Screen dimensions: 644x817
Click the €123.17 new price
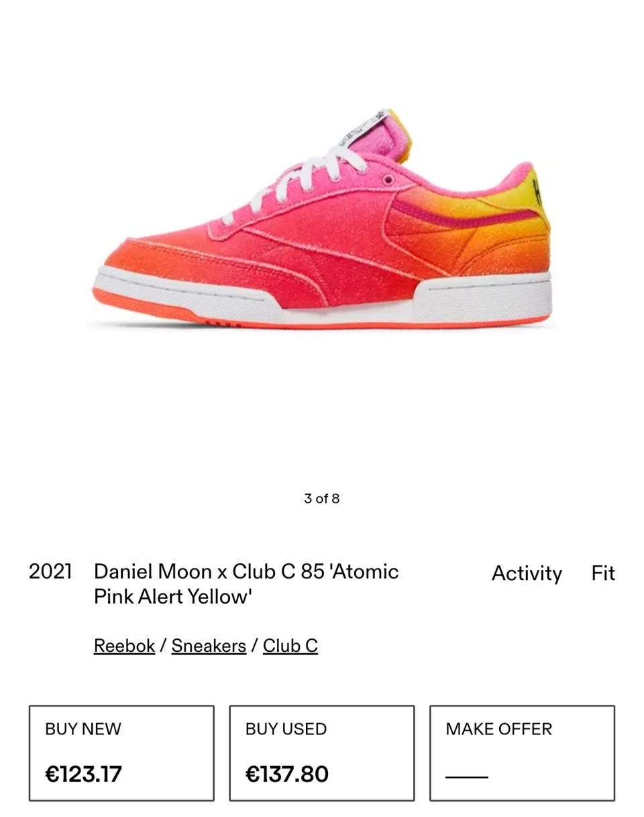coord(84,774)
